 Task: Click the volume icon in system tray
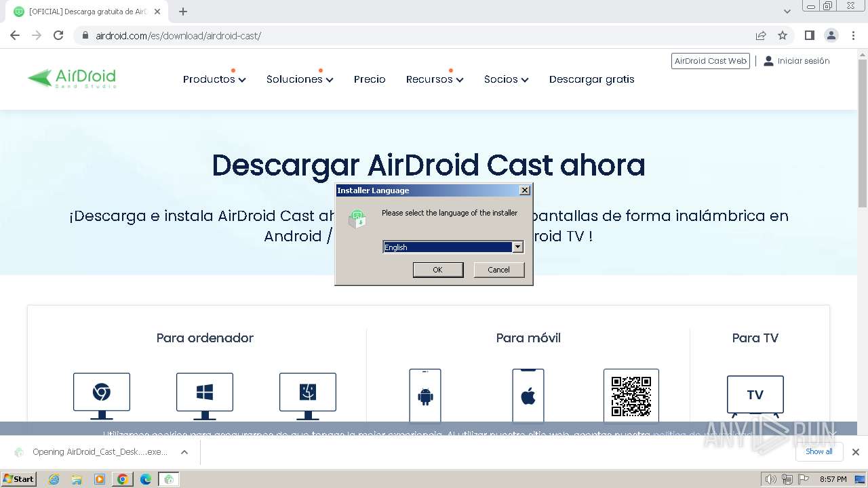771,479
